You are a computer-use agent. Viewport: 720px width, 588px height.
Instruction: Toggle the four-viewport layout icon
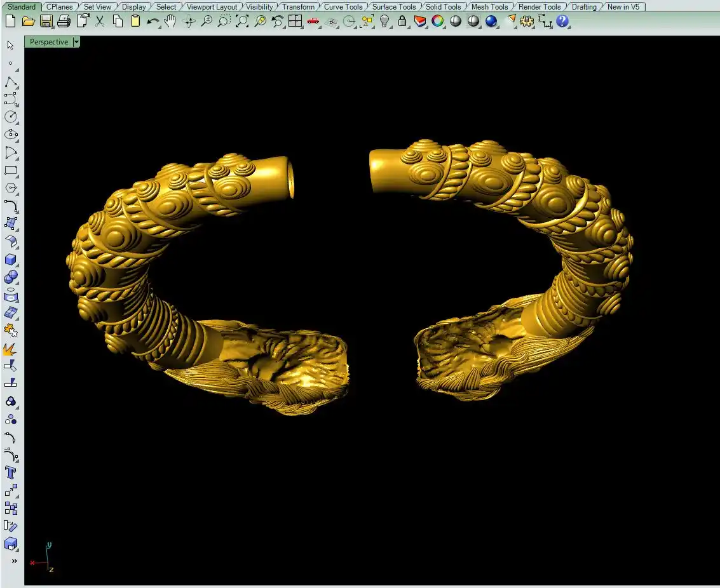pyautogui.click(x=295, y=21)
